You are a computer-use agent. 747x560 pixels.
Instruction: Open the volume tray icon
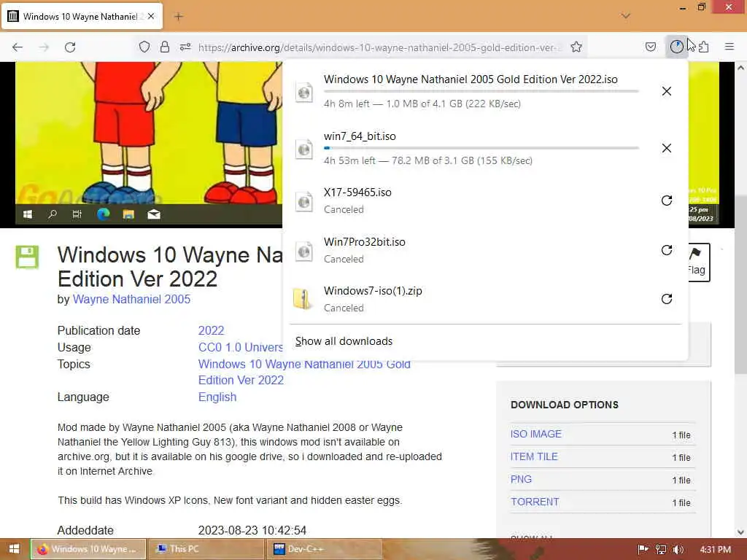[x=678, y=549]
